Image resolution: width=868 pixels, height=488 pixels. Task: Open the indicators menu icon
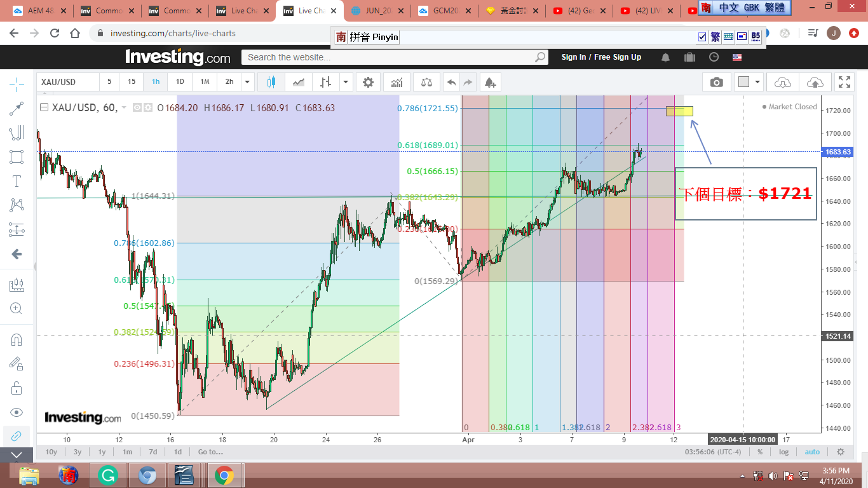397,82
